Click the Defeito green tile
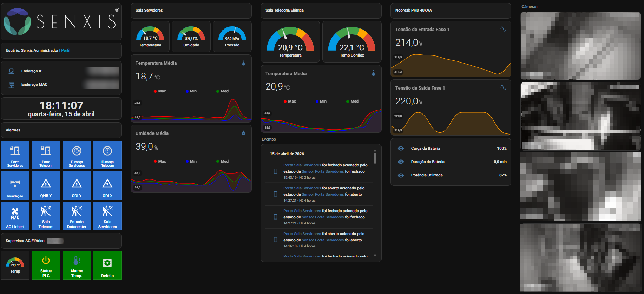 click(x=107, y=265)
